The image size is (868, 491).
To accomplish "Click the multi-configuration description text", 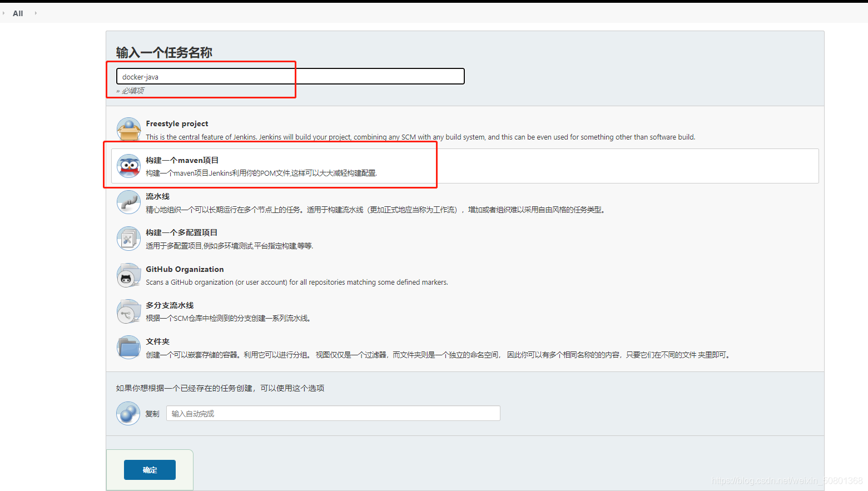I will [x=229, y=246].
